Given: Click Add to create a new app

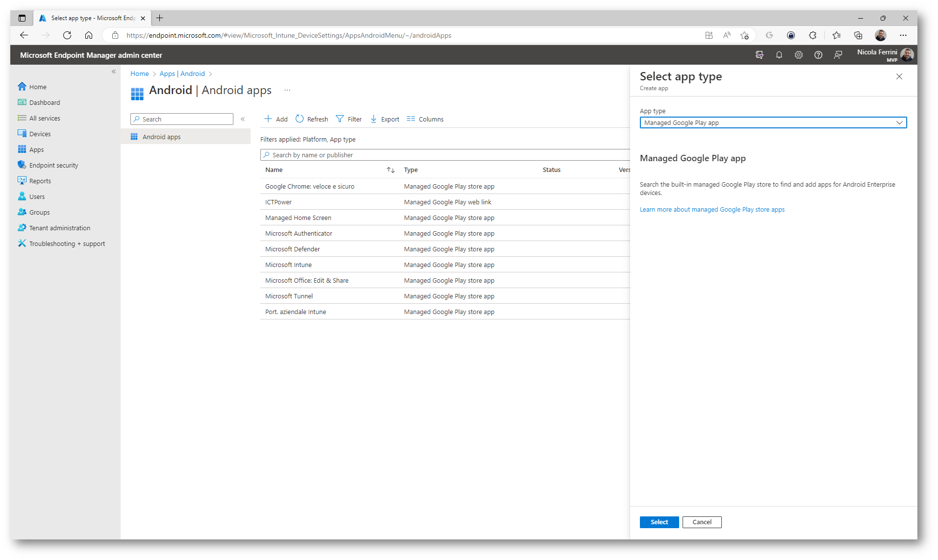Looking at the screenshot, I should pyautogui.click(x=276, y=119).
